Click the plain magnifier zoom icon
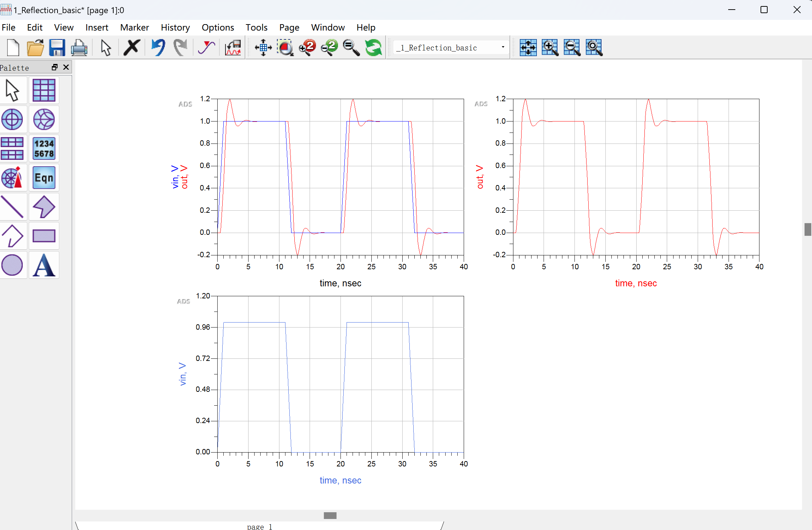 351,48
